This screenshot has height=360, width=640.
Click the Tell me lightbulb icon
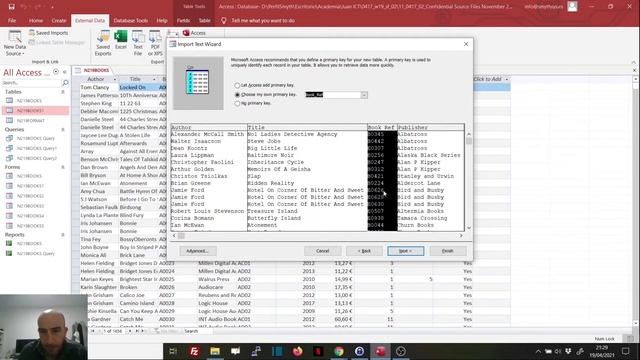pyautogui.click(x=224, y=20)
